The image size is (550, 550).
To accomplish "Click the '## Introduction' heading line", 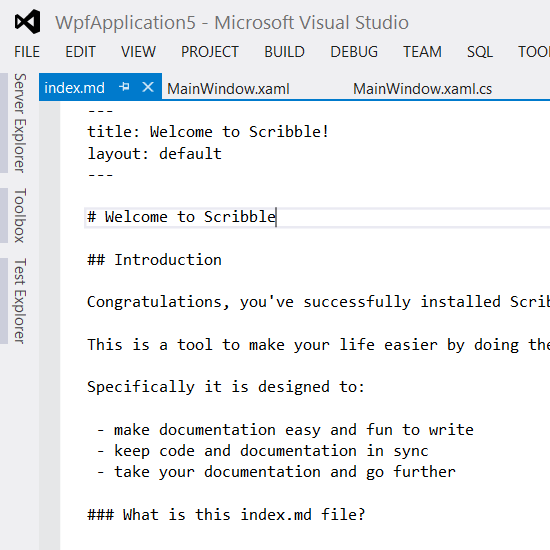I will pos(154,260).
